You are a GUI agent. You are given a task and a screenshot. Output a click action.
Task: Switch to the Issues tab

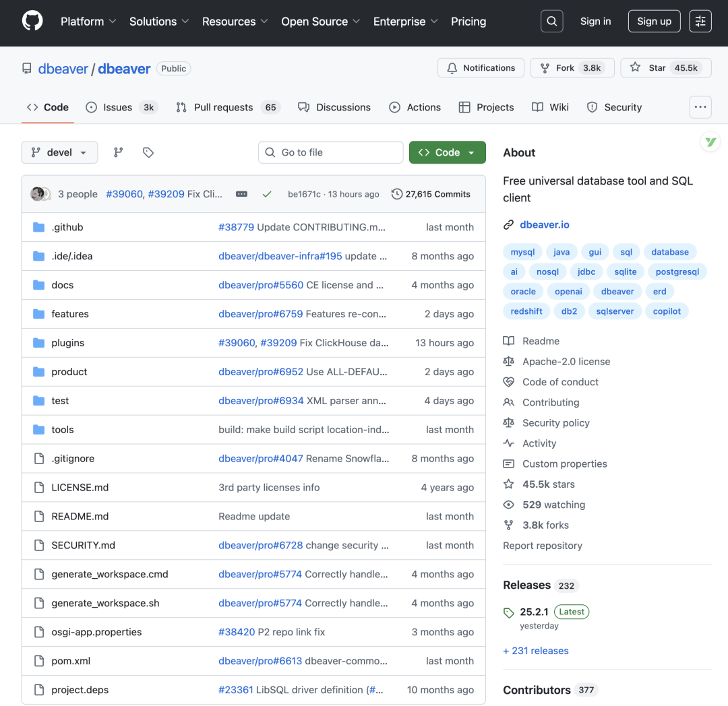click(122, 107)
